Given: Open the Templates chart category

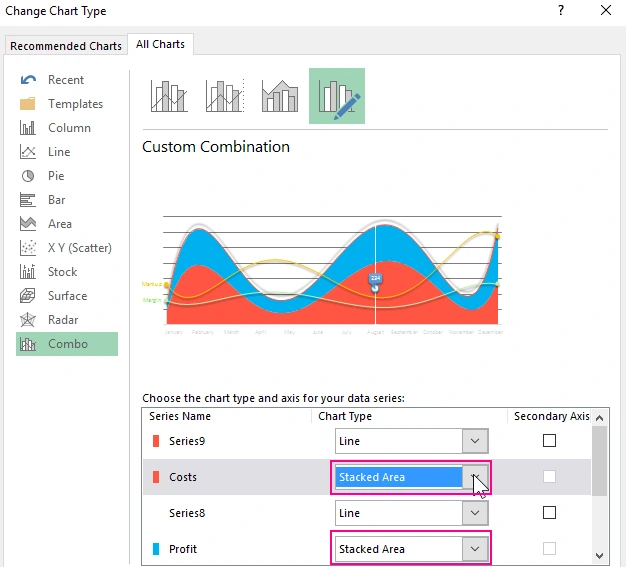Looking at the screenshot, I should [x=75, y=104].
